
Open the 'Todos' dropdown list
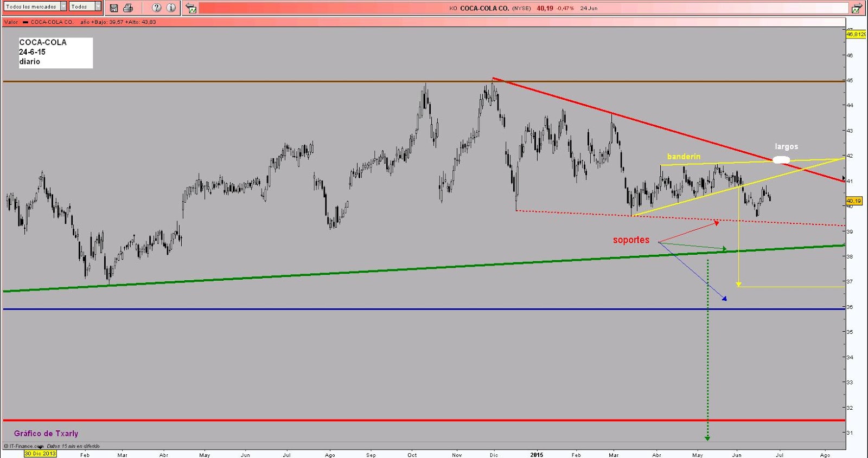(85, 7)
